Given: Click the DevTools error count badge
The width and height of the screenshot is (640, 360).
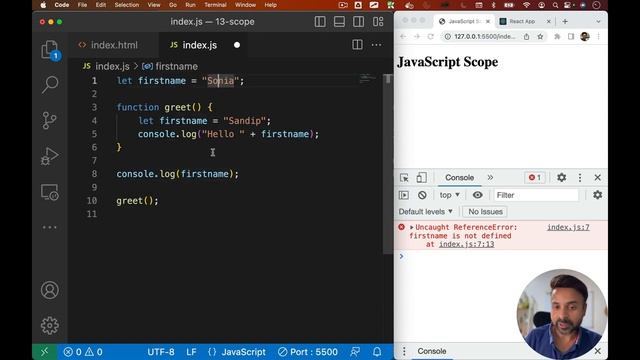Looking at the screenshot, I should [x=535, y=178].
